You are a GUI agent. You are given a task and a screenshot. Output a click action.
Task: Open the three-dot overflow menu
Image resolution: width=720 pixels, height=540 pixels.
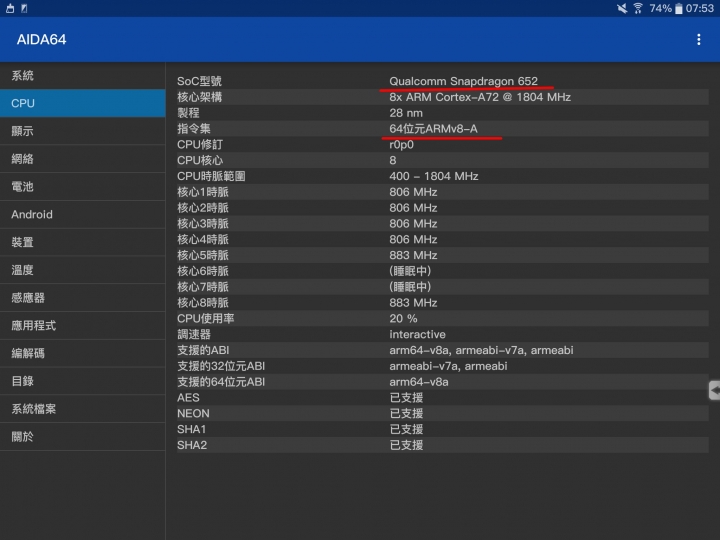tap(698, 39)
